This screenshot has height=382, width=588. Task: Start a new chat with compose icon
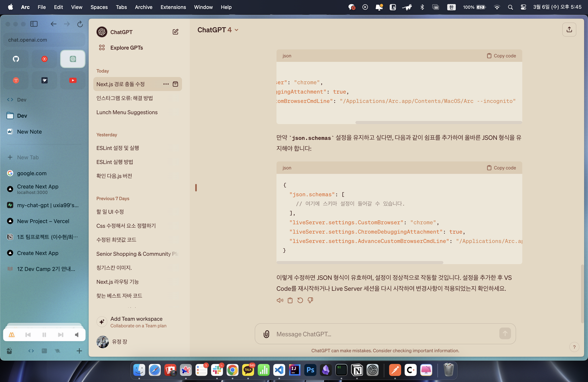(x=175, y=32)
